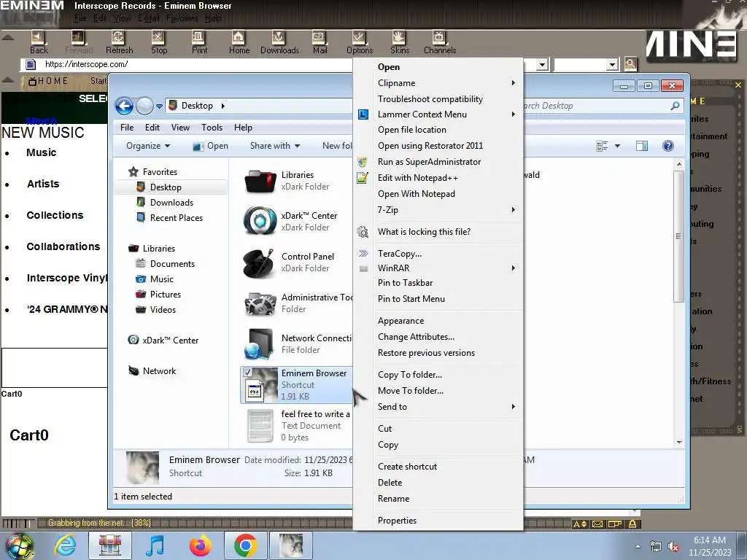The height and width of the screenshot is (560, 747).
Task: Open the Share with dropdown
Action: click(275, 146)
